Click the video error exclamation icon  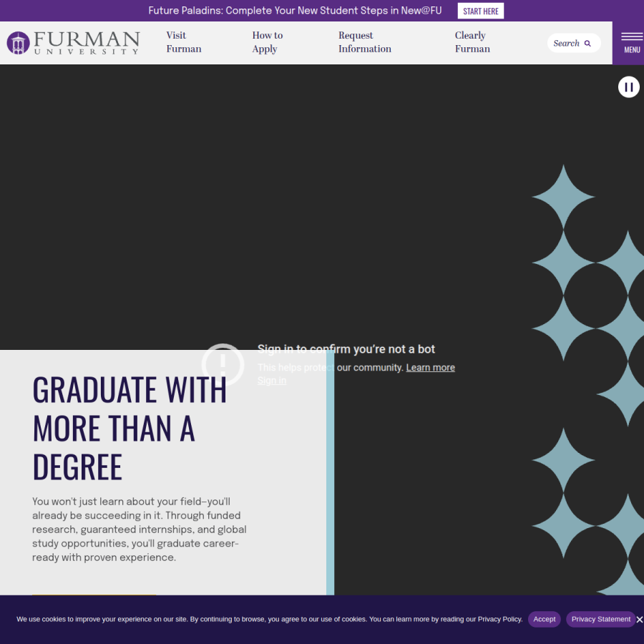[x=223, y=365]
